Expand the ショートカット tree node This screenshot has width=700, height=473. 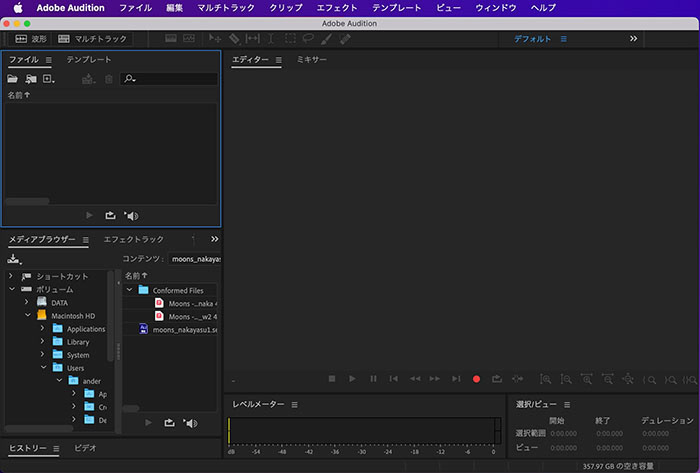coord(11,276)
